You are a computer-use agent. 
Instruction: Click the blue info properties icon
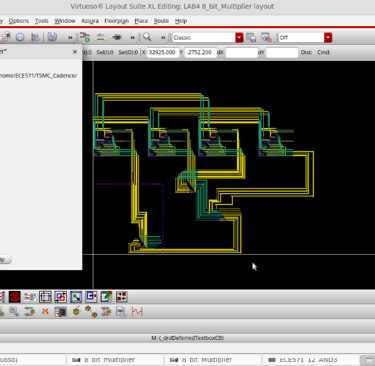pos(20,37)
